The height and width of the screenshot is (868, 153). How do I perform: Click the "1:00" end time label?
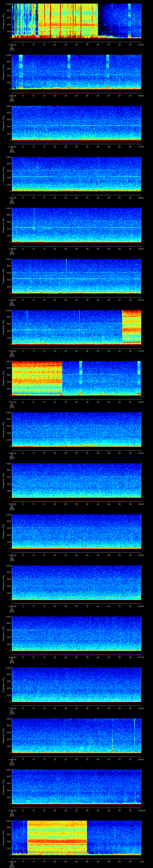pos(141,861)
